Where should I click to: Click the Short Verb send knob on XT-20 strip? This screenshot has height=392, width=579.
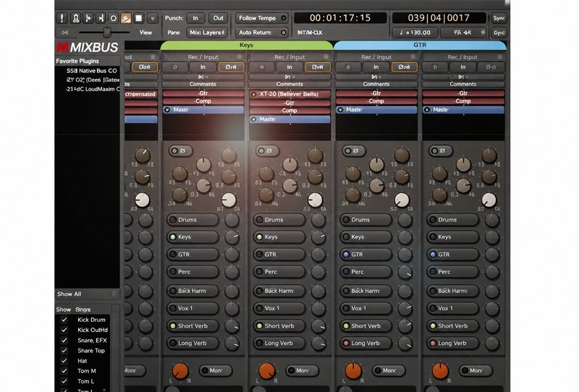coord(318,326)
